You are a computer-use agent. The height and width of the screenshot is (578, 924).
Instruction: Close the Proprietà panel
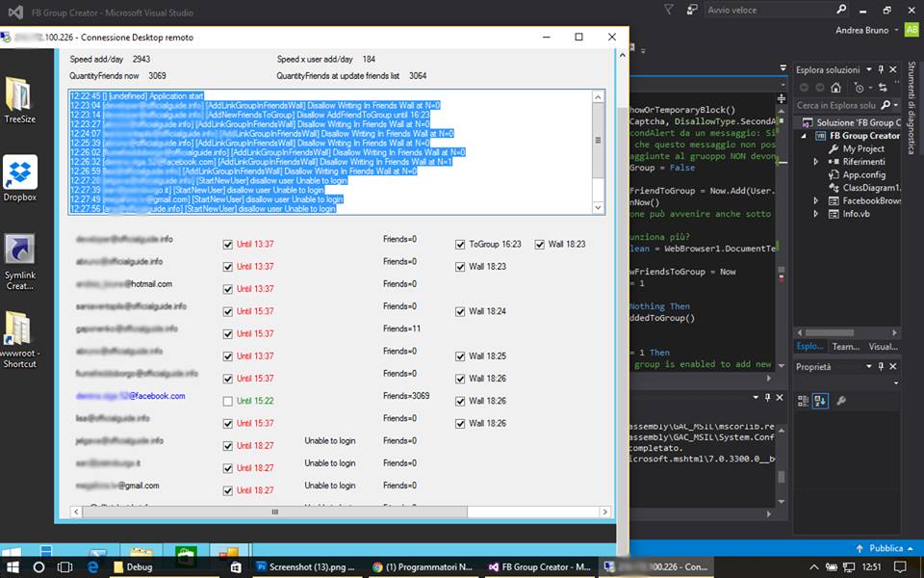pyautogui.click(x=893, y=366)
